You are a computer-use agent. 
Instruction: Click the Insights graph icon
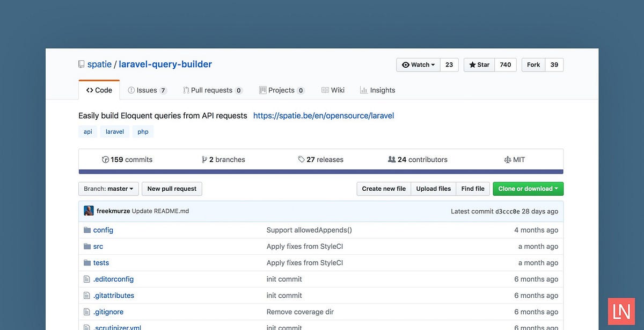pyautogui.click(x=363, y=90)
